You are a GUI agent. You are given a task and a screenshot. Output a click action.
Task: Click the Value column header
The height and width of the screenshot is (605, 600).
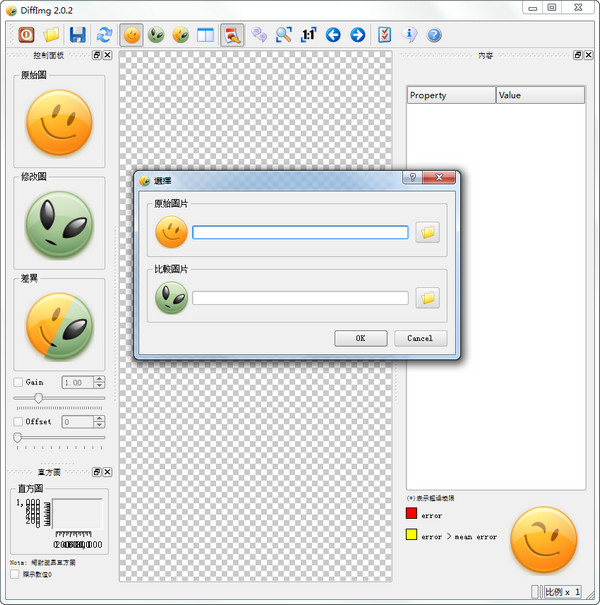point(540,95)
